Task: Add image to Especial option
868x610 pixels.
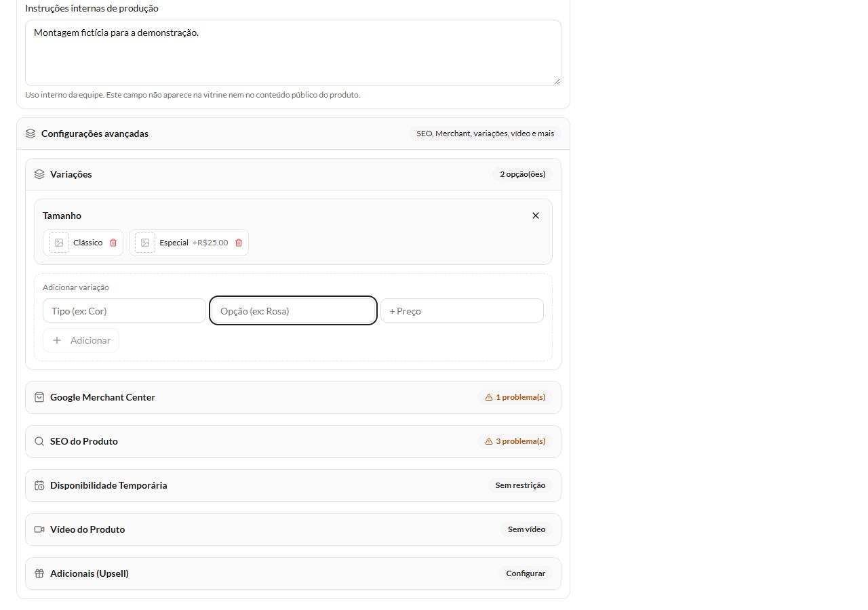Action: (x=145, y=243)
